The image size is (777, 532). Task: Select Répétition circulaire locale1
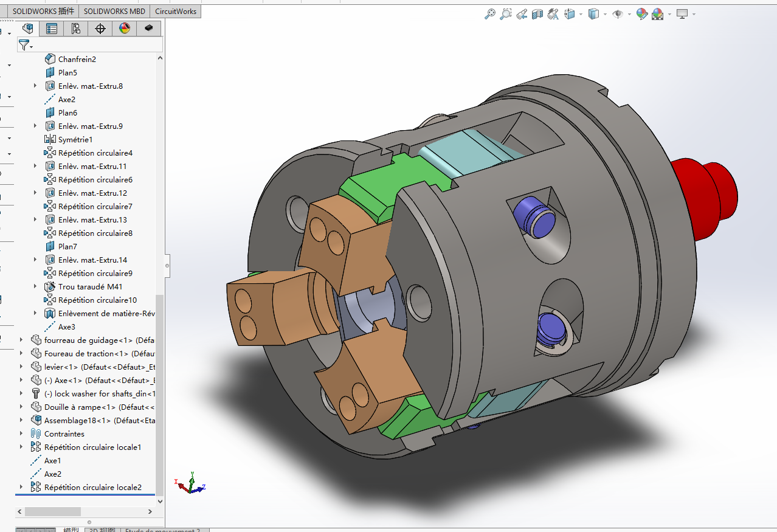coord(92,447)
